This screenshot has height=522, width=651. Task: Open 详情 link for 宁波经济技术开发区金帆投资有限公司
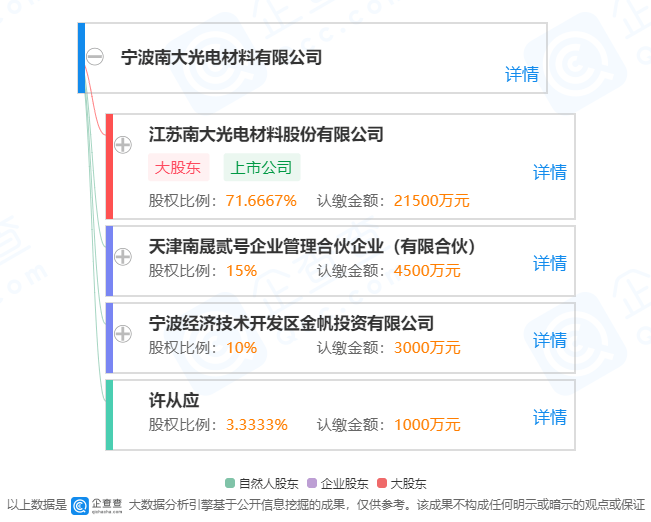550,340
